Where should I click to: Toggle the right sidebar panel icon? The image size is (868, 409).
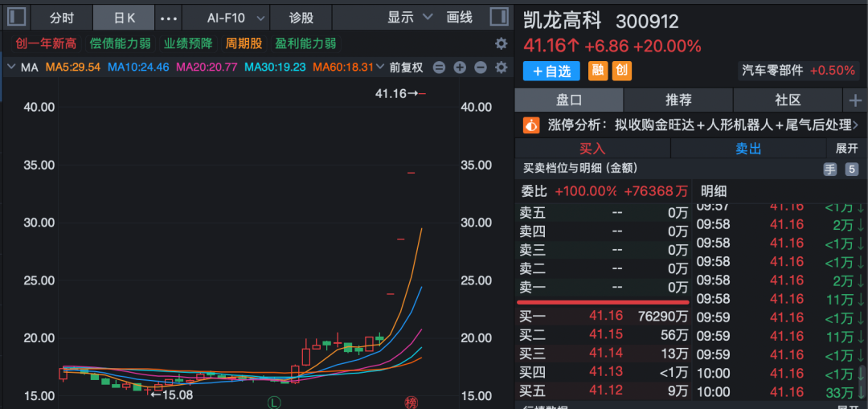[x=499, y=17]
